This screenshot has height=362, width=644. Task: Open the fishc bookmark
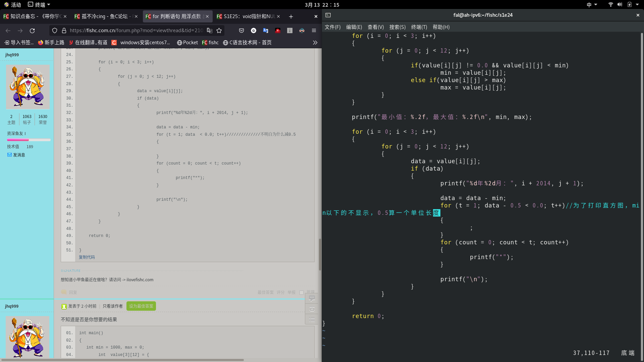(210, 43)
